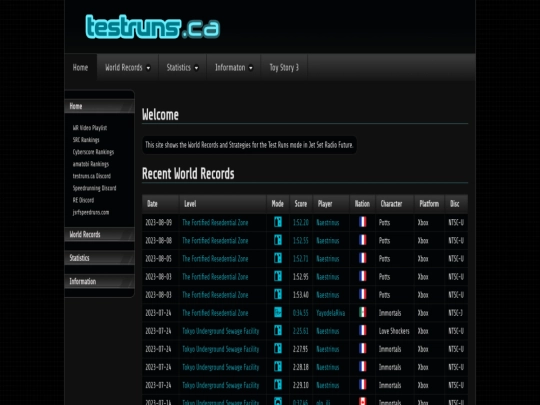
Task: Open the 0:34.55 score link
Action: point(301,313)
